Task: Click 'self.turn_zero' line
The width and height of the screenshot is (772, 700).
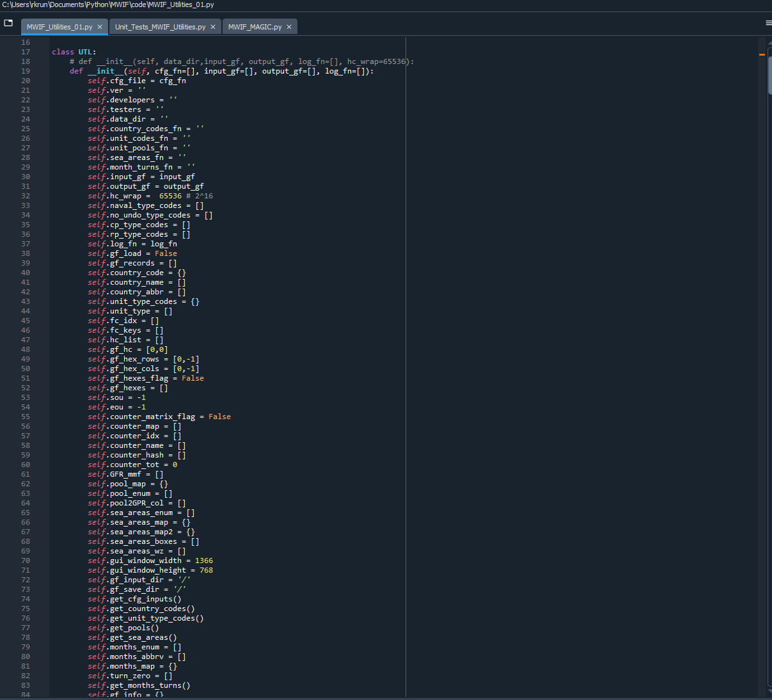Action: pyautogui.click(x=130, y=676)
